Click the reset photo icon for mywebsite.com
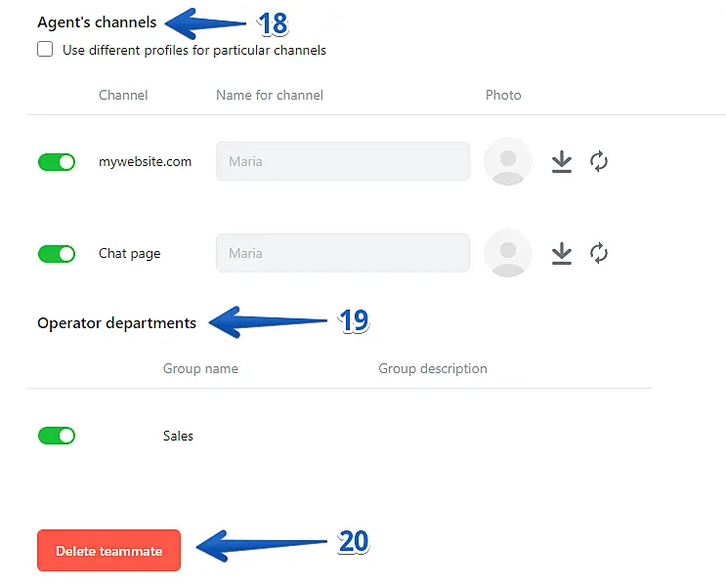Image resolution: width=726 pixels, height=588 pixels. point(599,162)
